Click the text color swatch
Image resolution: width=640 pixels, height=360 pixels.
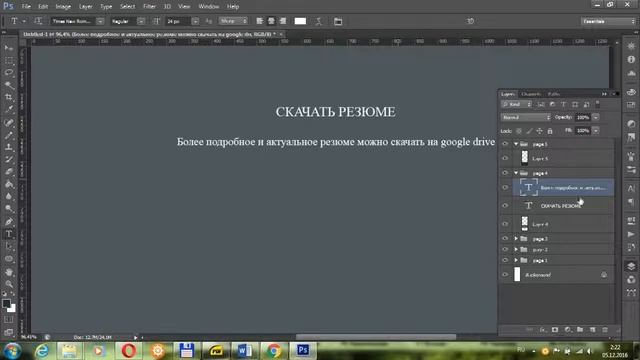(x=300, y=21)
